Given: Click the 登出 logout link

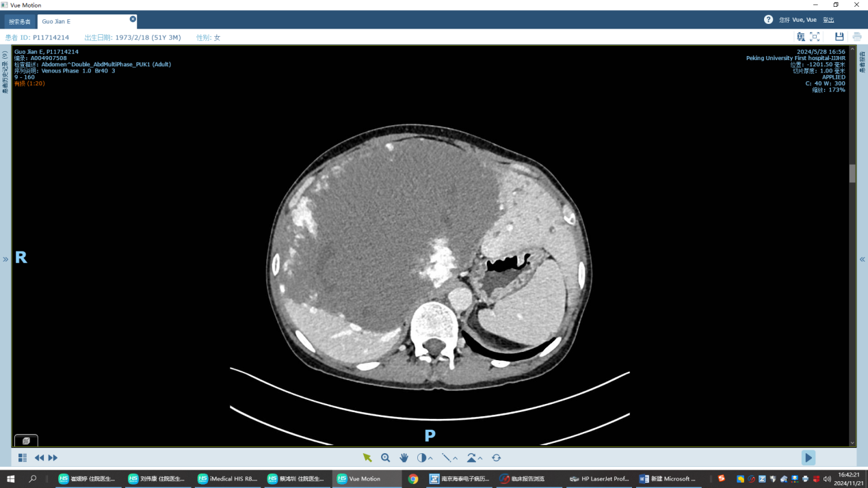Looking at the screenshot, I should (x=828, y=20).
